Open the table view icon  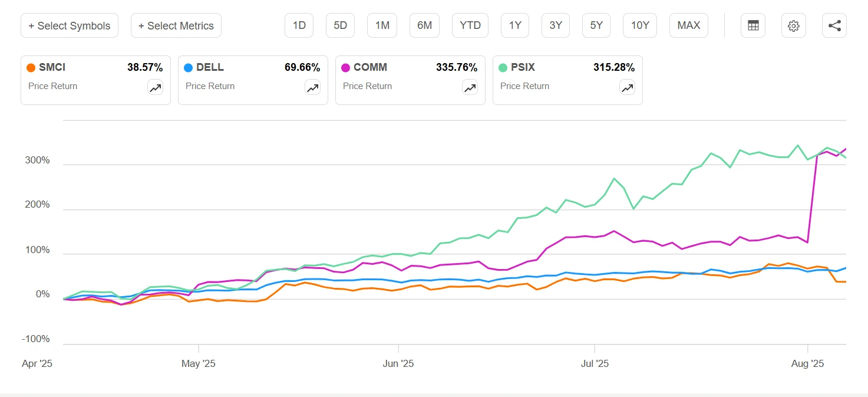click(753, 25)
